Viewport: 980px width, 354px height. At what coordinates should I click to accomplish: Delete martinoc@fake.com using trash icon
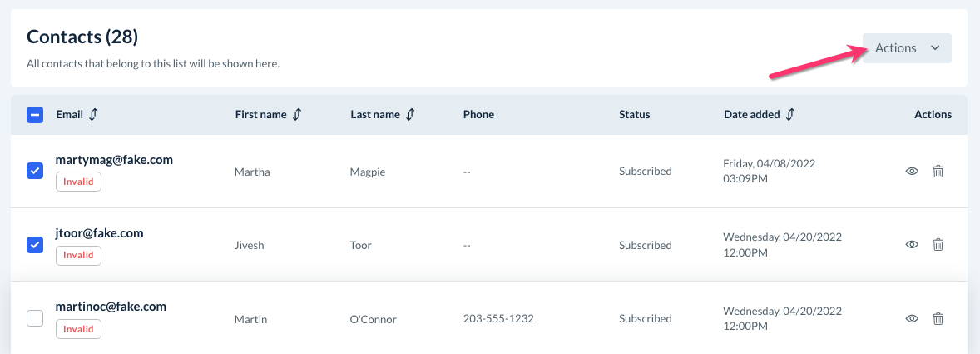938,318
